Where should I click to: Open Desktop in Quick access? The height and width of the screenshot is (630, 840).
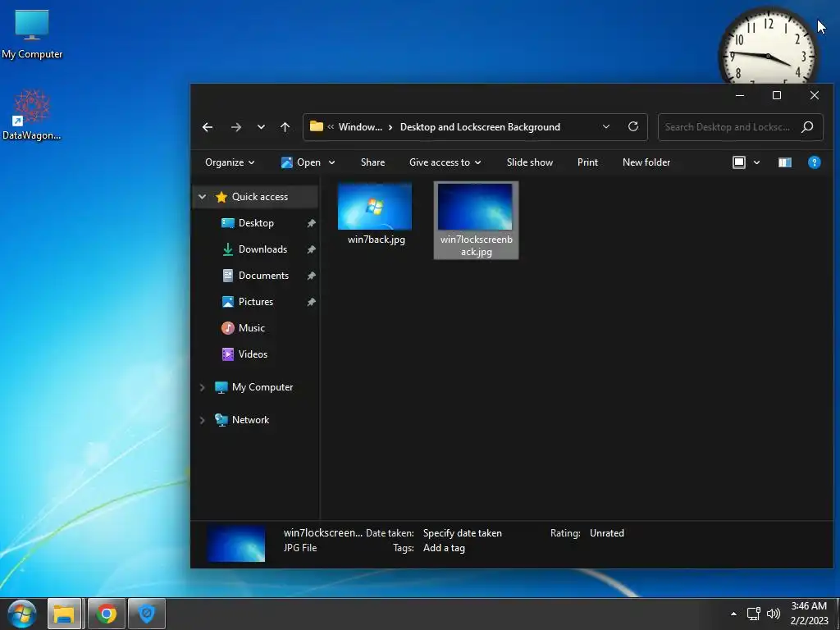pyautogui.click(x=256, y=223)
